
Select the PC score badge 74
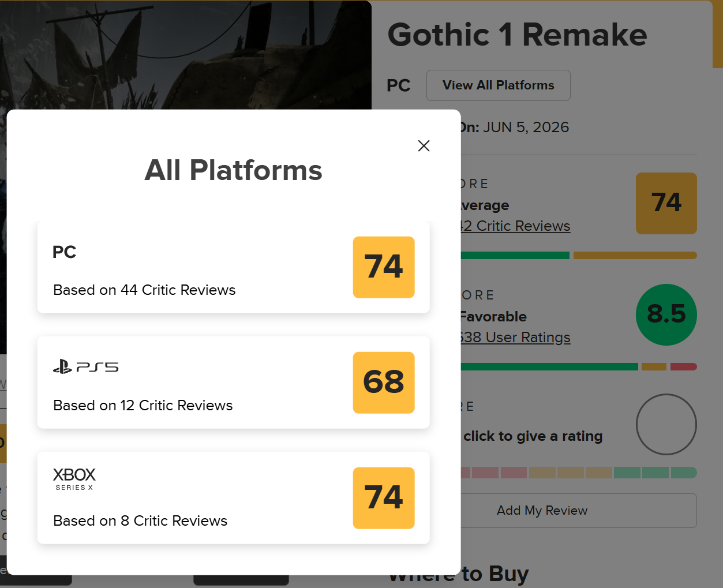(x=384, y=267)
